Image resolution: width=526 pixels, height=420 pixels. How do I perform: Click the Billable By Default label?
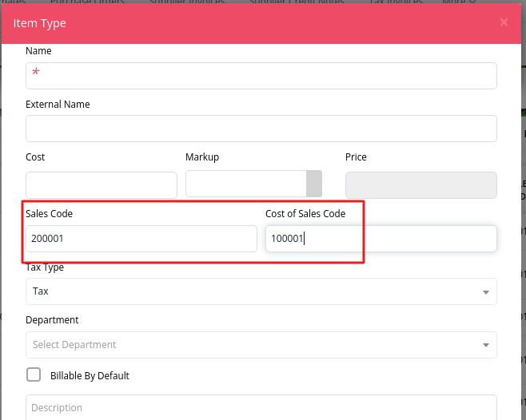pos(90,376)
